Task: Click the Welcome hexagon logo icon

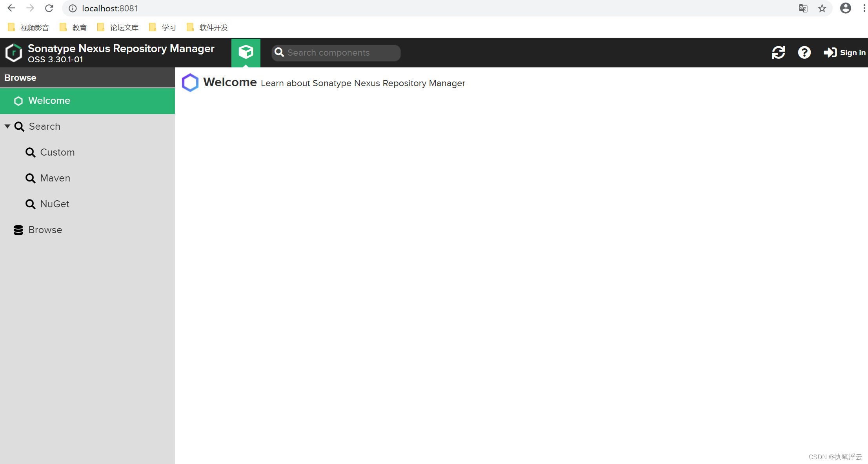Action: [x=191, y=83]
